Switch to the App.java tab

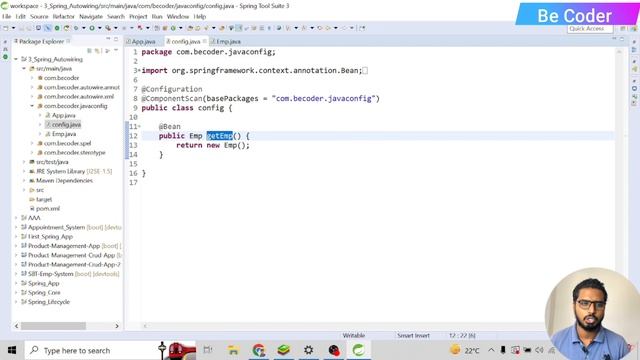141,42
